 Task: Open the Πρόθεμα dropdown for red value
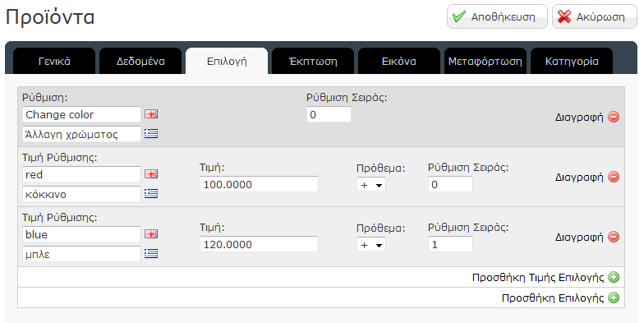(371, 185)
